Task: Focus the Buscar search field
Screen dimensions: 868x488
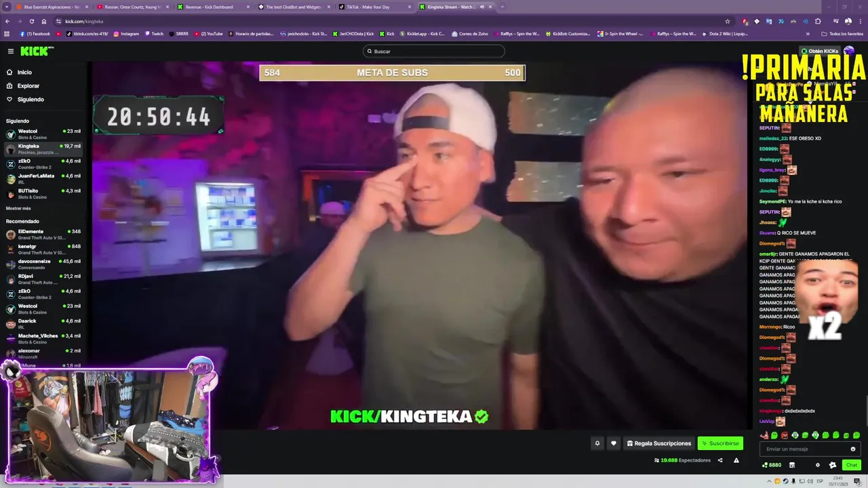Action: pyautogui.click(x=434, y=52)
